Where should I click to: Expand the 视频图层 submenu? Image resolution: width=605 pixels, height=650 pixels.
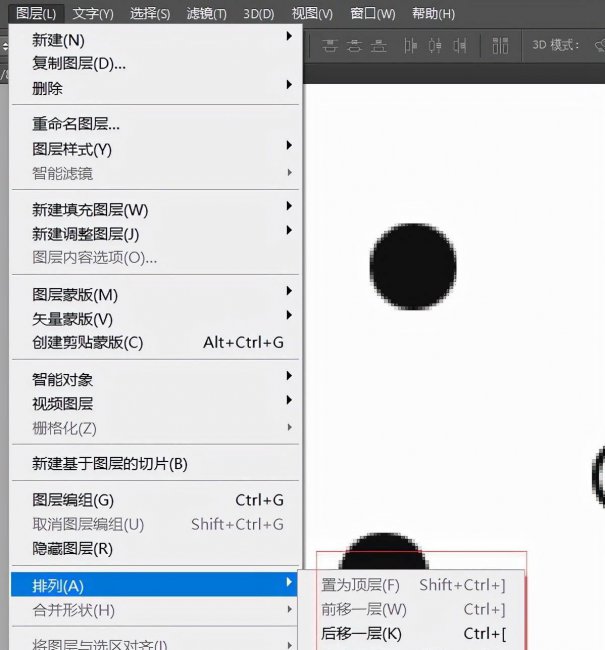[155, 403]
